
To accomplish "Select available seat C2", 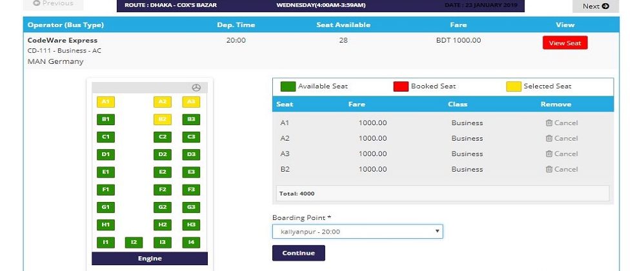I will point(163,137).
